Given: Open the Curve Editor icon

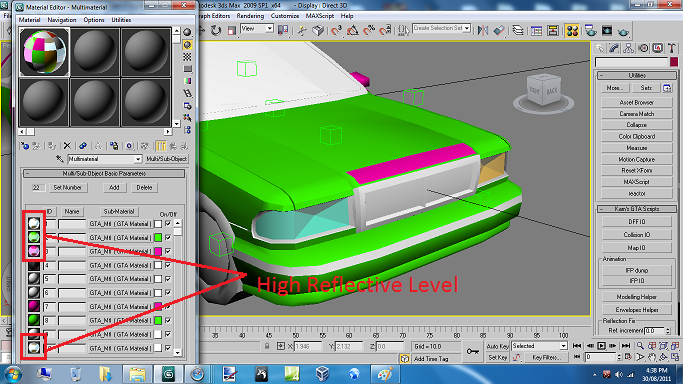Looking at the screenshot, I should [537, 30].
